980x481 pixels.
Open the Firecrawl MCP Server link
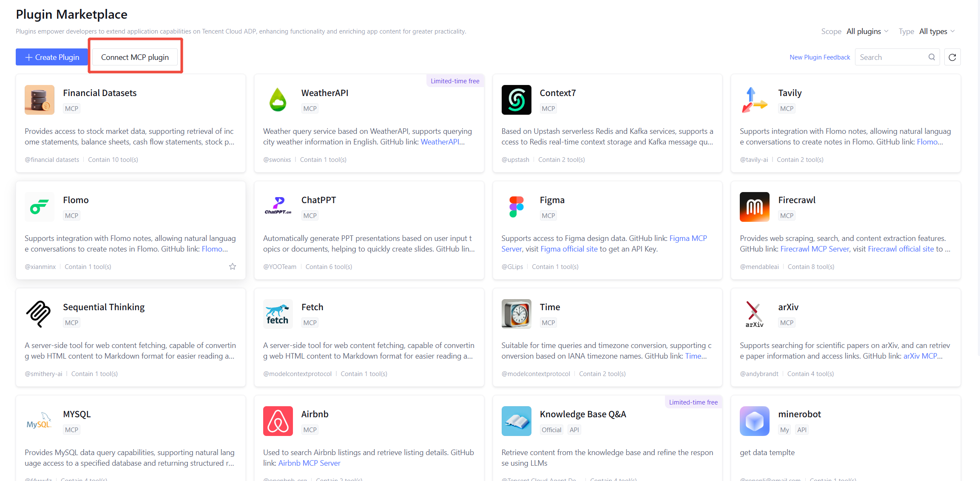click(815, 249)
